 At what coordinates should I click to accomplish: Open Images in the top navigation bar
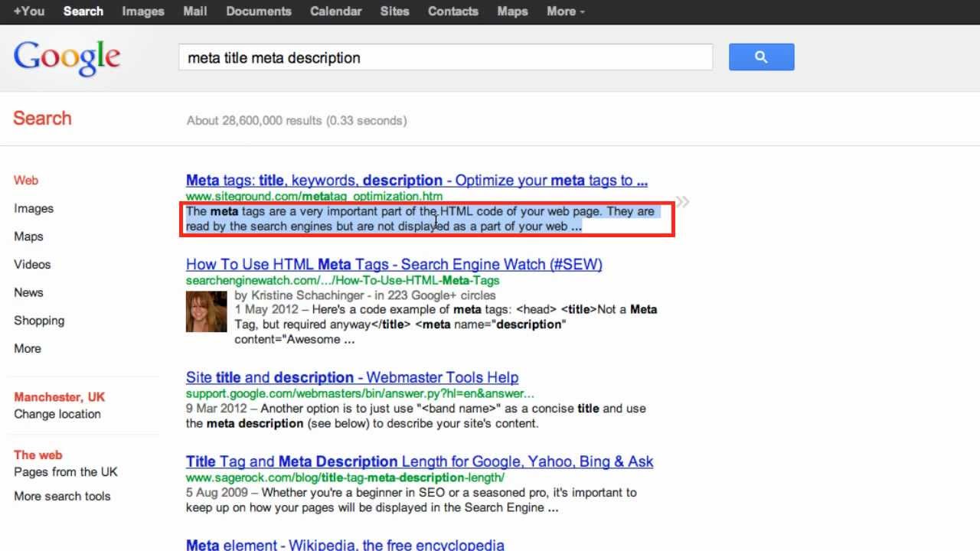pyautogui.click(x=143, y=11)
